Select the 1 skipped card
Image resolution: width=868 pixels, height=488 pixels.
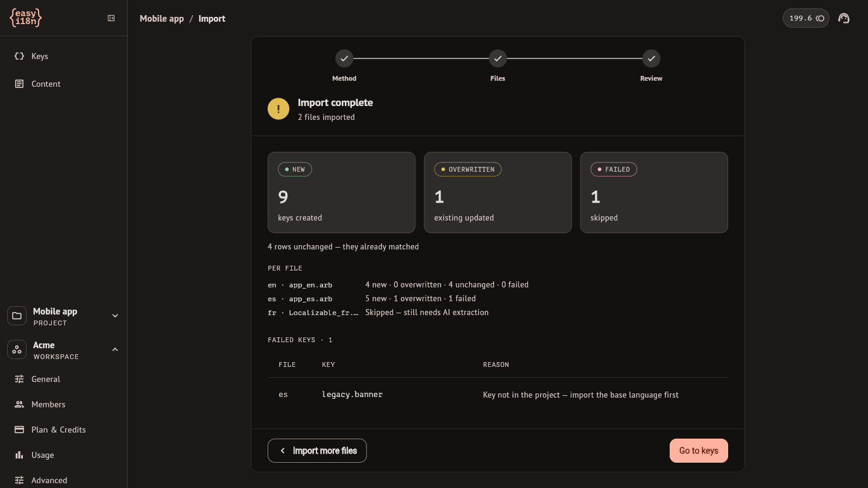[x=654, y=192]
